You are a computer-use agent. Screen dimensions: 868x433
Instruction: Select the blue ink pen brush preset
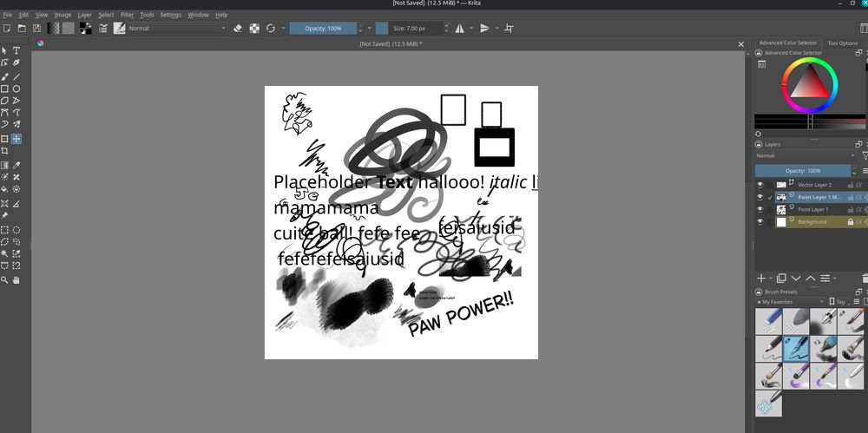pos(796,349)
